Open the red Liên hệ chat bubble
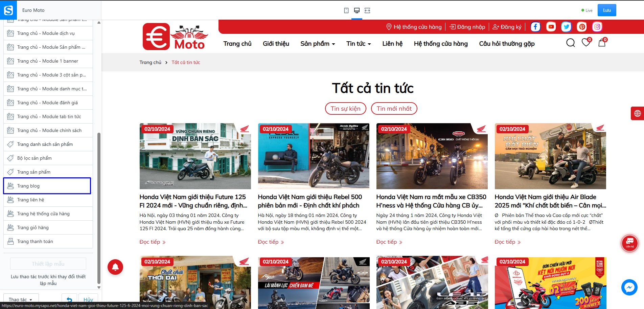Viewport: 644px width, 309px height. 630,243
